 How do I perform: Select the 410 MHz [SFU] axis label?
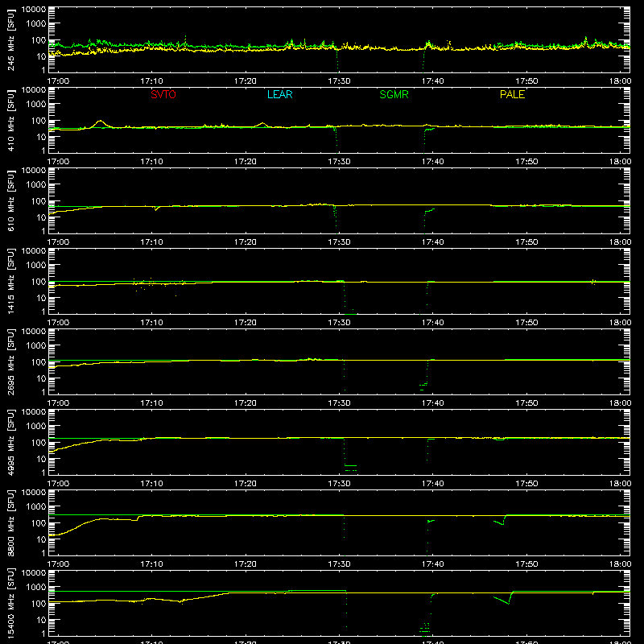[10, 120]
